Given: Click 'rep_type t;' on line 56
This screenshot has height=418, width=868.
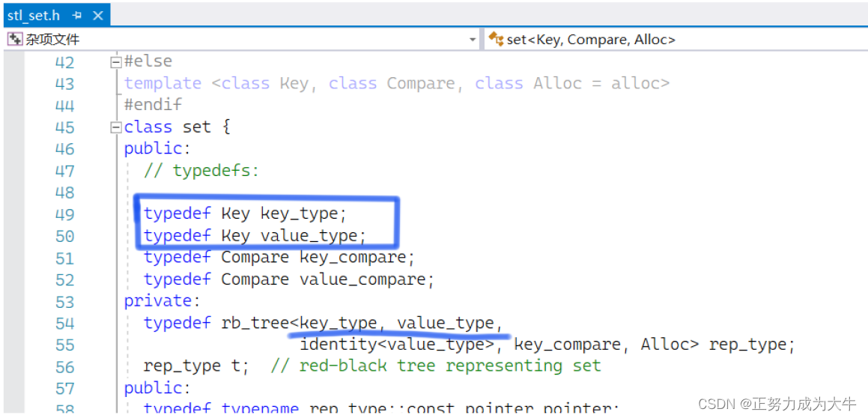Looking at the screenshot, I should (197, 366).
